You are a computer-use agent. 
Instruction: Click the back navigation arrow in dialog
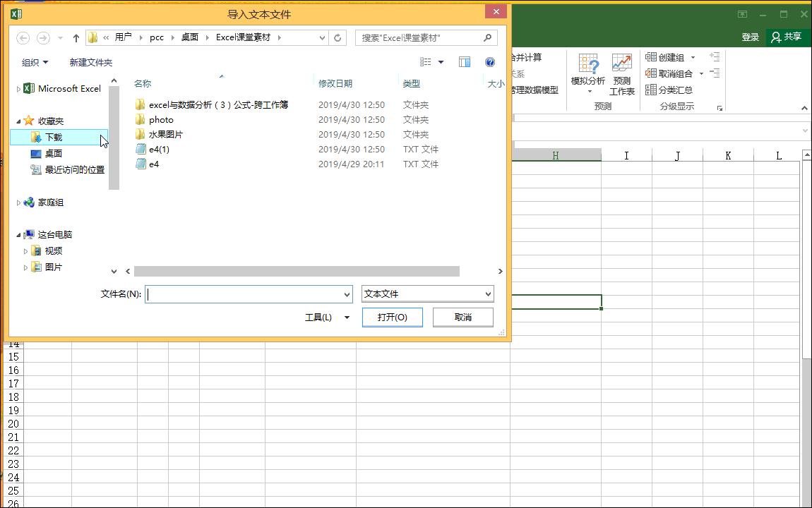[23, 38]
